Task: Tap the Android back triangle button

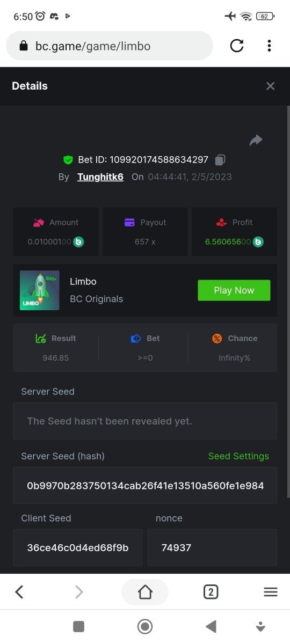Action: pos(211,626)
